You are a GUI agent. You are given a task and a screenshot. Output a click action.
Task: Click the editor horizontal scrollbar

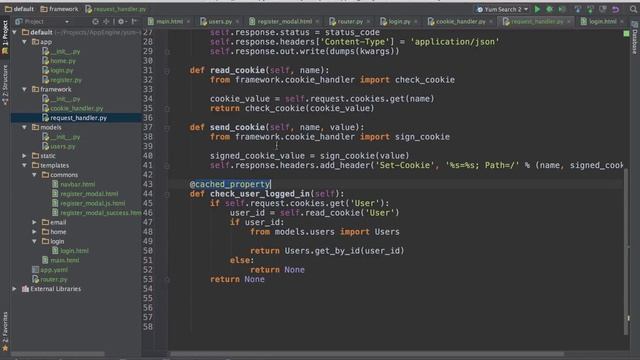click(x=367, y=354)
